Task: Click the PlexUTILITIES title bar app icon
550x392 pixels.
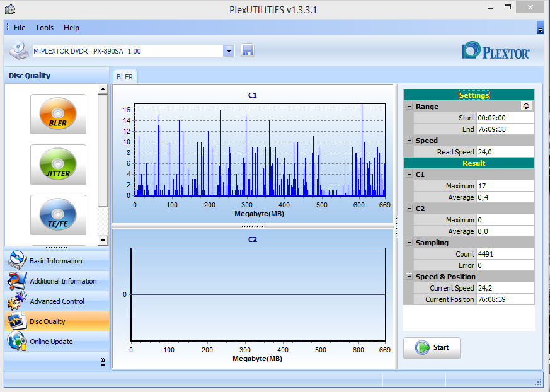Action: [x=10, y=9]
